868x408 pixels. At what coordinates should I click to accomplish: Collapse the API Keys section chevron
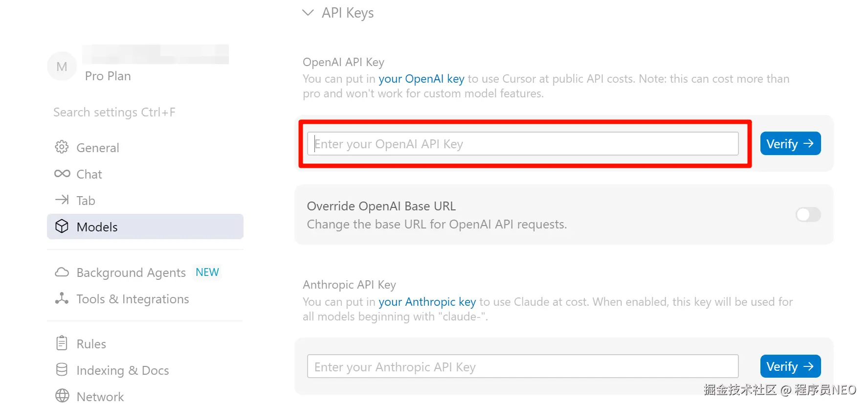point(308,13)
